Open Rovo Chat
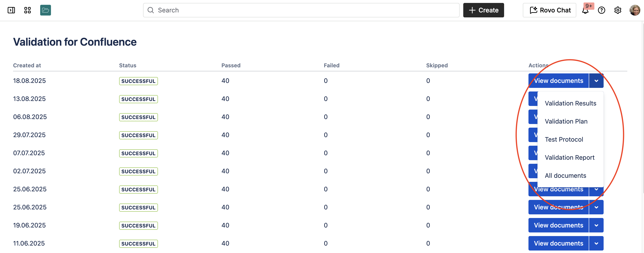The height and width of the screenshot is (253, 644). [549, 10]
